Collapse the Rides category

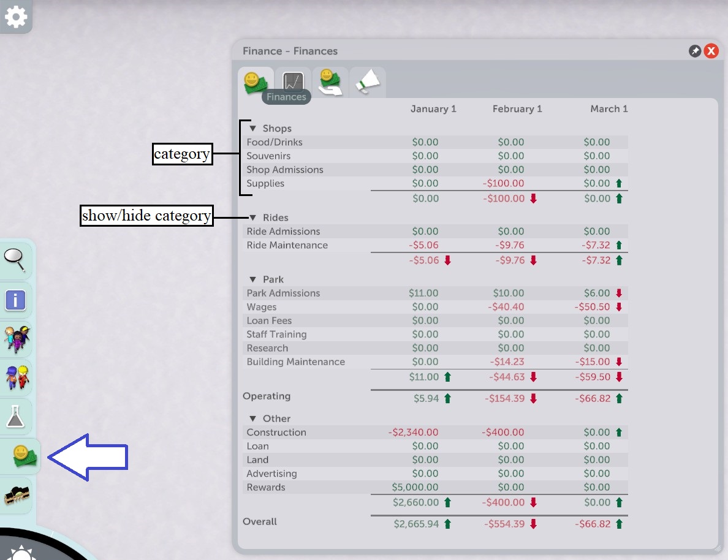tap(253, 218)
